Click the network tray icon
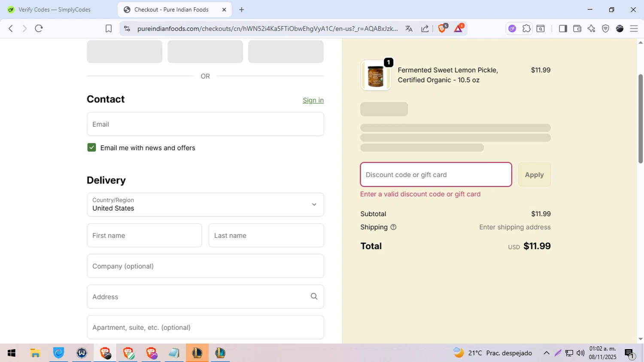Viewport: 644px width, 362px height. [x=569, y=353]
